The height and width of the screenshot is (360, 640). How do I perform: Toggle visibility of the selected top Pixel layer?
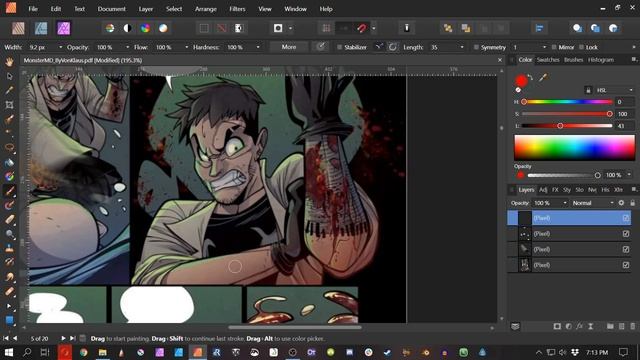coord(626,218)
